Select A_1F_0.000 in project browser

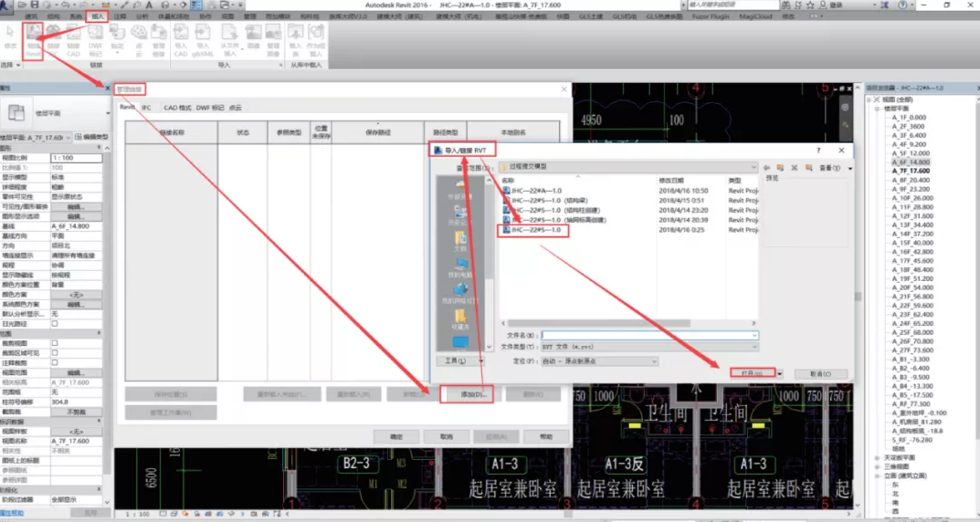coord(909,118)
